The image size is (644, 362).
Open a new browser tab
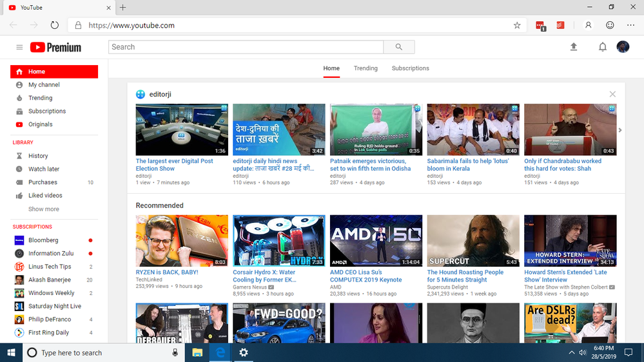coord(122,7)
